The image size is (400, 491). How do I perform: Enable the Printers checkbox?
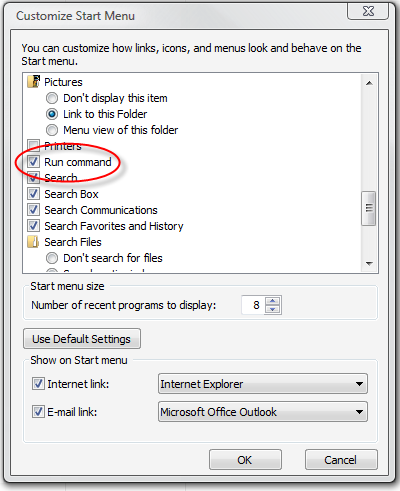tap(33, 145)
